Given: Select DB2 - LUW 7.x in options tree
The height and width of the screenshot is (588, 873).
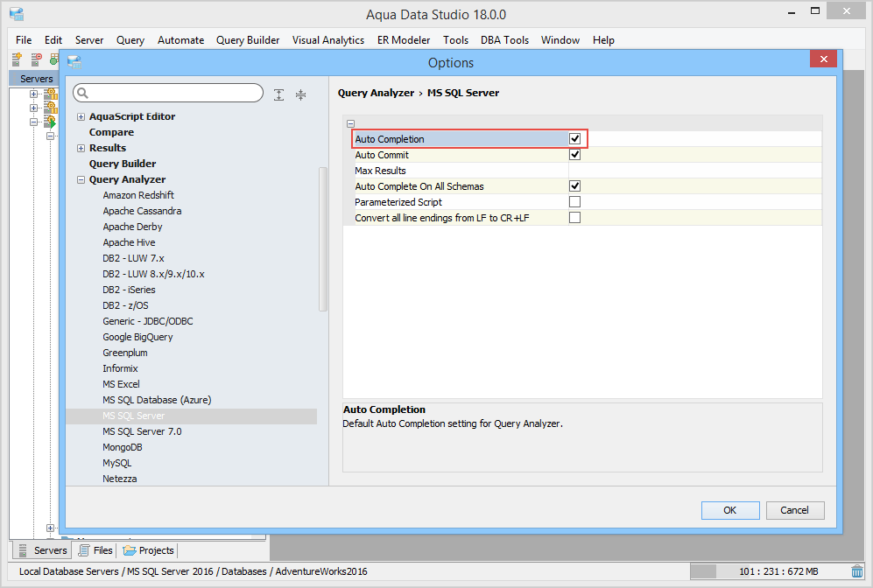Looking at the screenshot, I should (133, 258).
